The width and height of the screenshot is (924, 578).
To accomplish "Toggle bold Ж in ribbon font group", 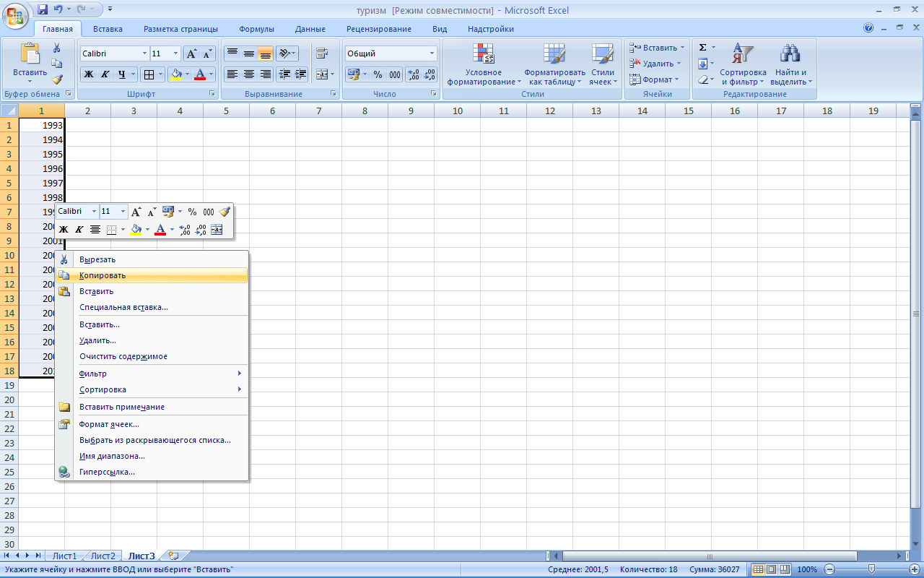I will pos(89,74).
